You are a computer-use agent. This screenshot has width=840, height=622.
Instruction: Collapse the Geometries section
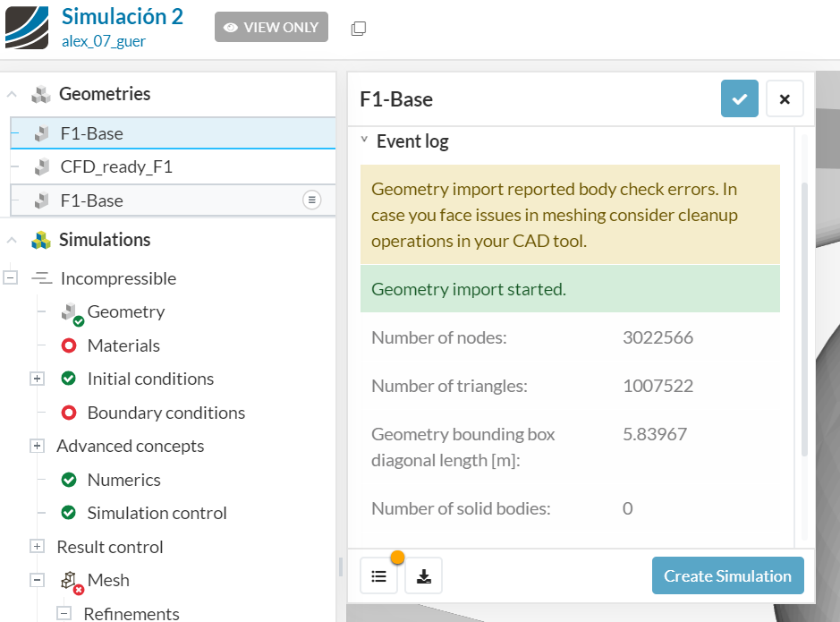(13, 94)
